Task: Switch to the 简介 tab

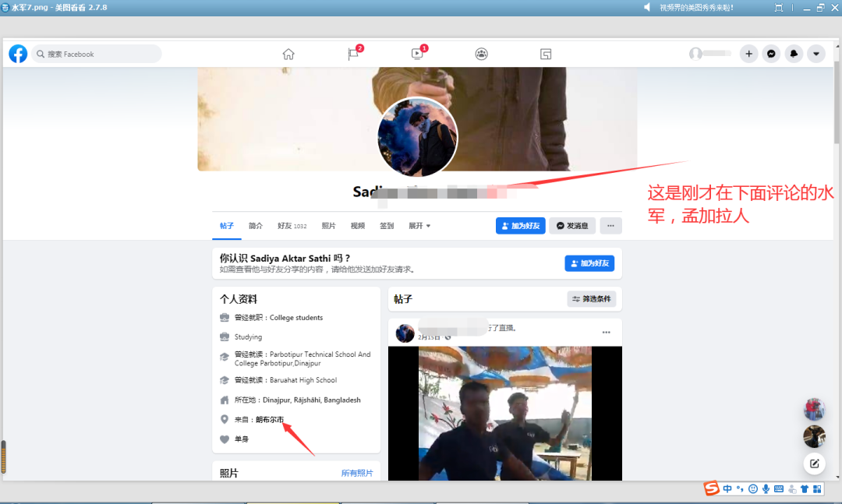Action: (256, 226)
